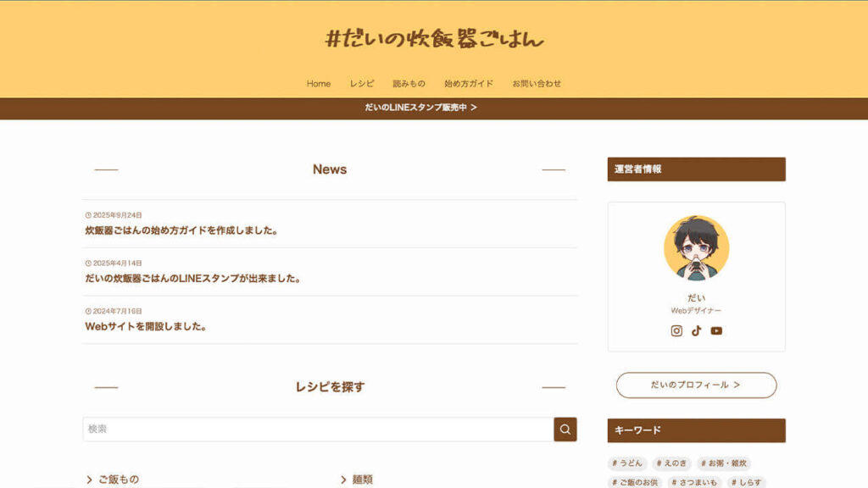Screen dimensions: 868x488
Task: Select the # お粥・雑炊 keyword tag
Action: click(724, 463)
